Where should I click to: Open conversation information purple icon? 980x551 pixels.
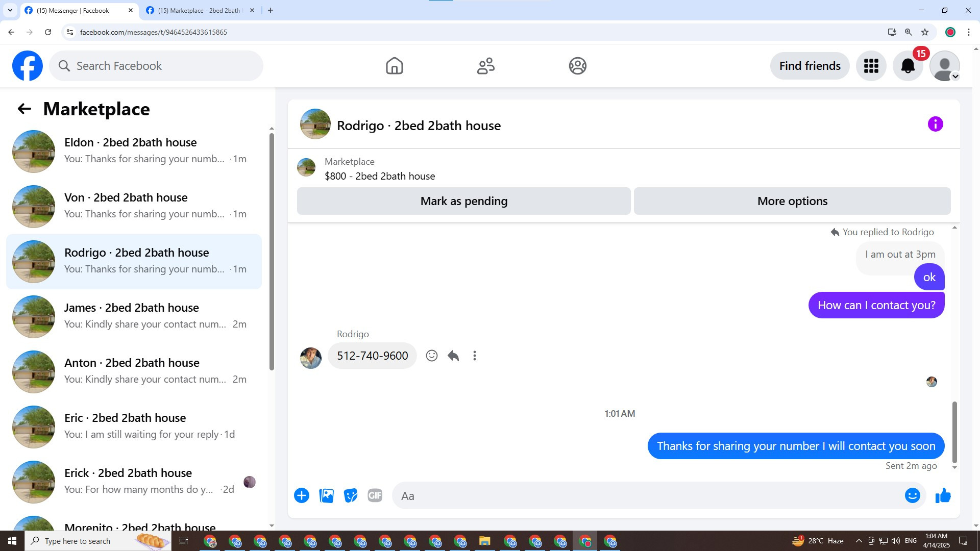click(x=935, y=124)
